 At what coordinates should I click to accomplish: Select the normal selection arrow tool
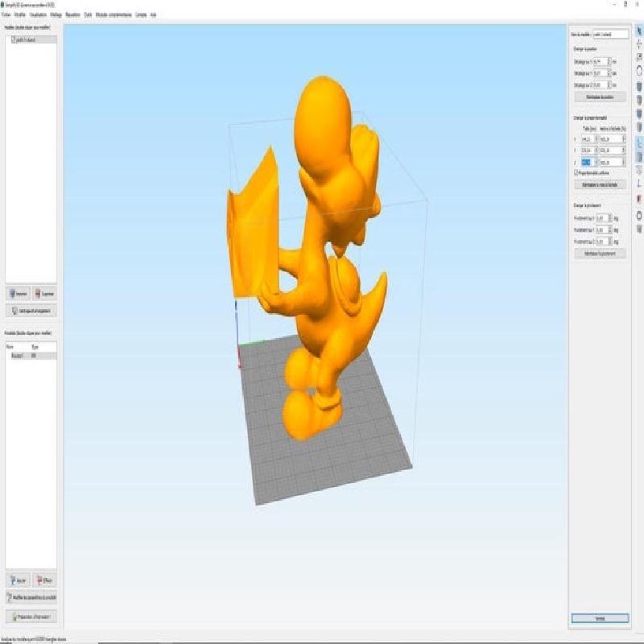click(639, 31)
